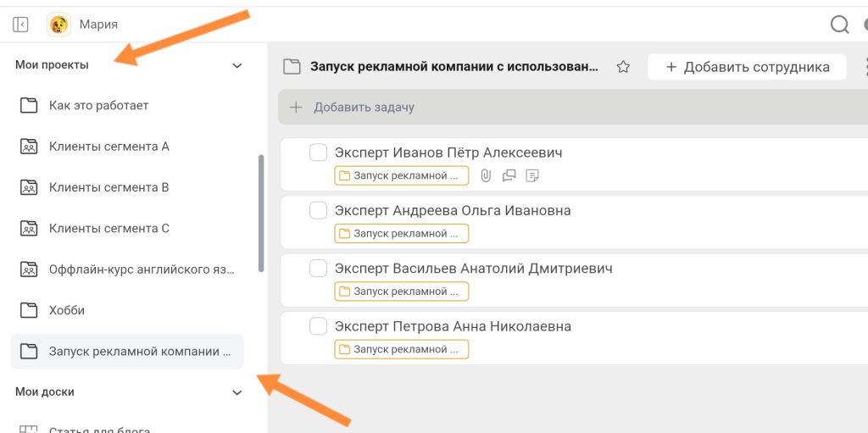Star the project as favorite
The image size is (868, 433).
tap(623, 67)
